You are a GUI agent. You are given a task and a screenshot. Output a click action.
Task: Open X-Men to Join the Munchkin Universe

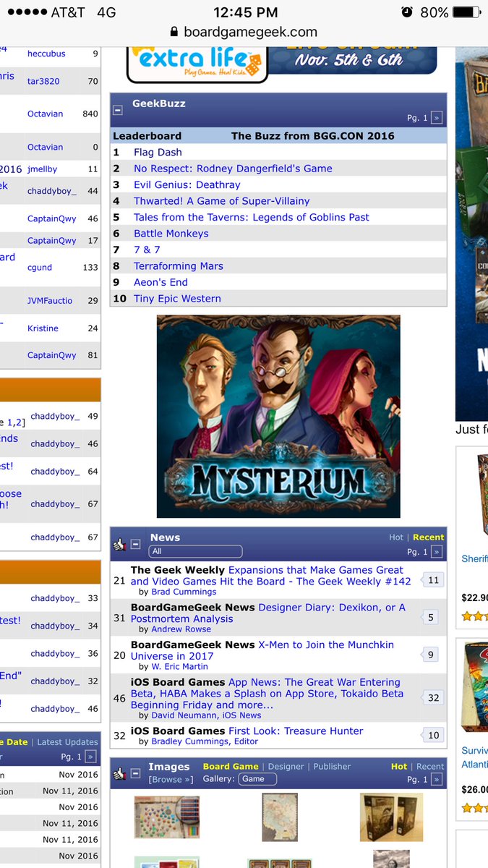pos(262,650)
